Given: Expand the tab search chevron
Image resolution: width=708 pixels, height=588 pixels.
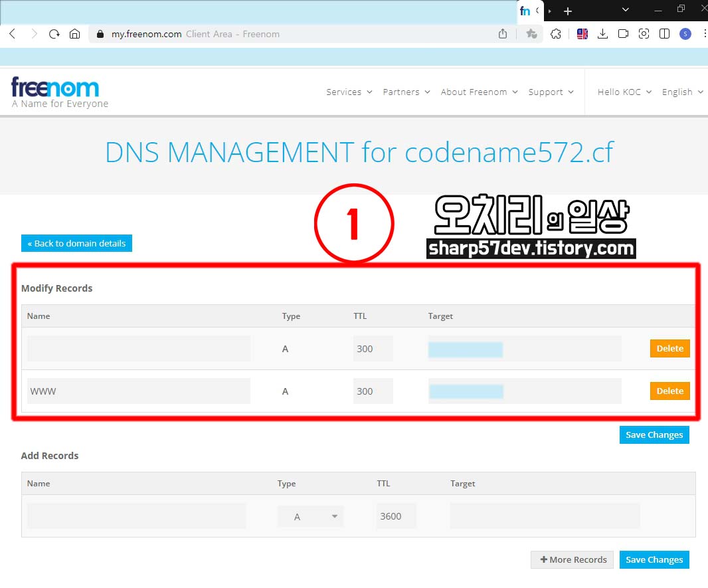Looking at the screenshot, I should [x=626, y=10].
